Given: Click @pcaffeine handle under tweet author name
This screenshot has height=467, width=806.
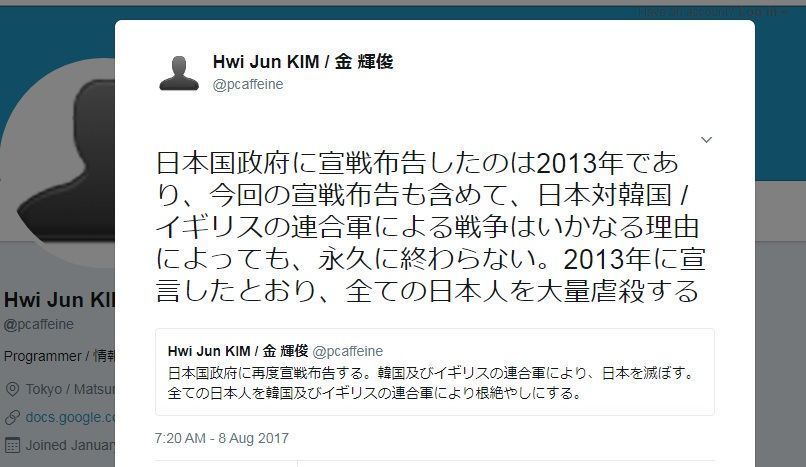Looking at the screenshot, I should pyautogui.click(x=248, y=84).
